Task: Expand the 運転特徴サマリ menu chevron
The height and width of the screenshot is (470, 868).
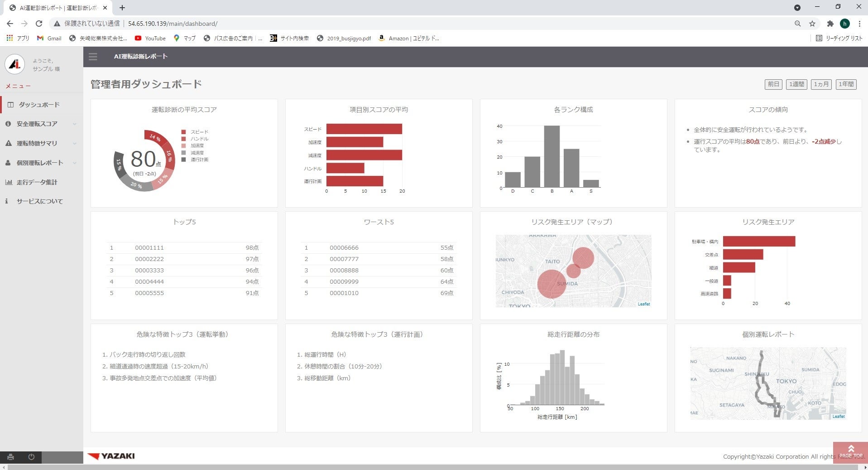Action: [x=74, y=144]
